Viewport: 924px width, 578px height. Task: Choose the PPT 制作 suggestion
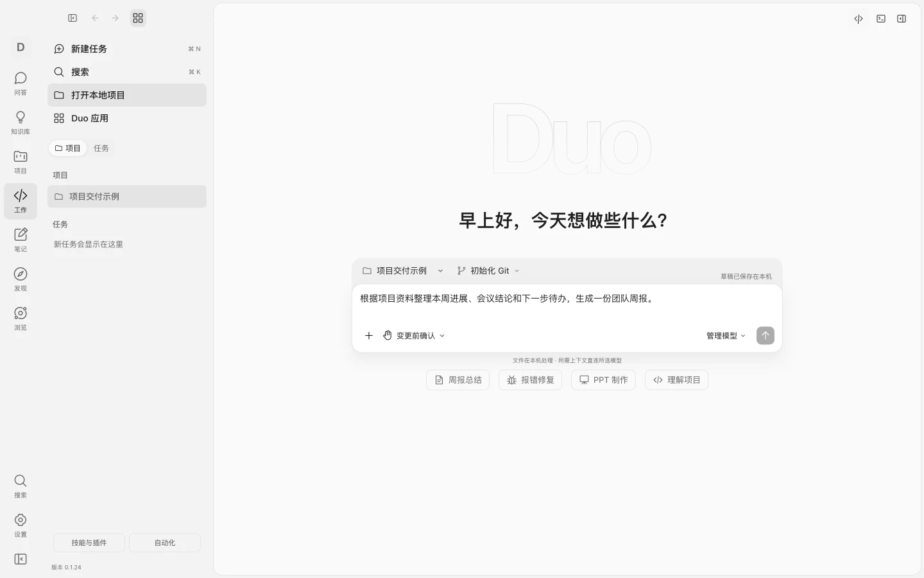click(x=603, y=380)
